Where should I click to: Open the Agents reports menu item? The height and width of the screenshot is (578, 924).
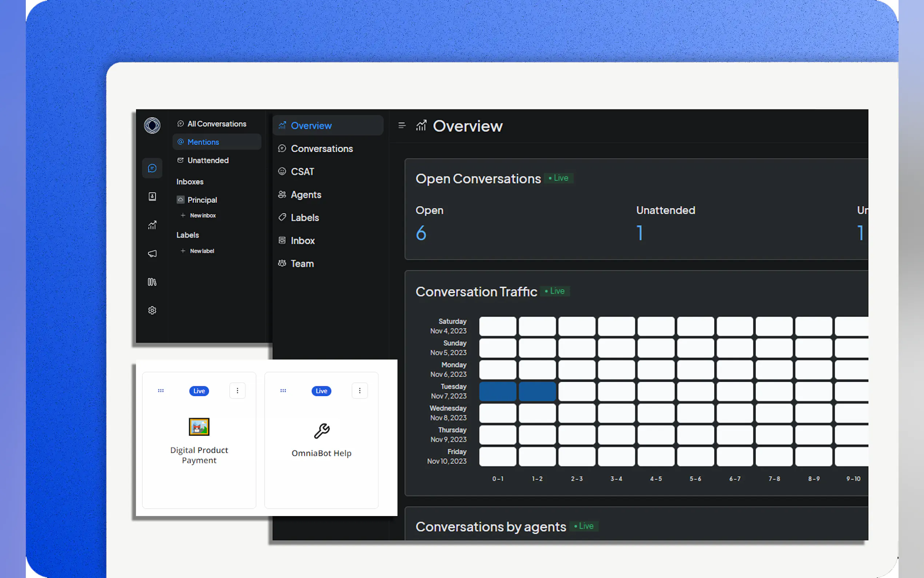[306, 195]
